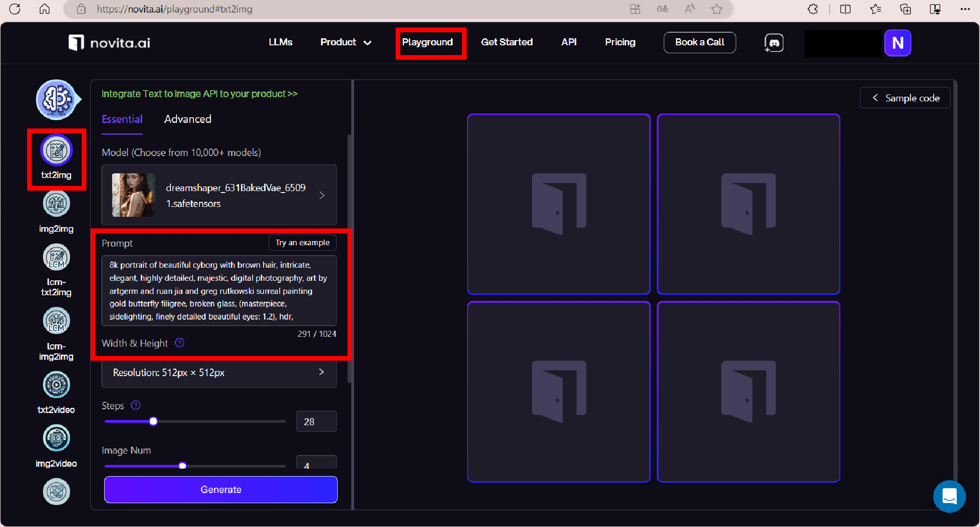Click the Try an example button
Screen dimensions: 980x527
(302, 242)
